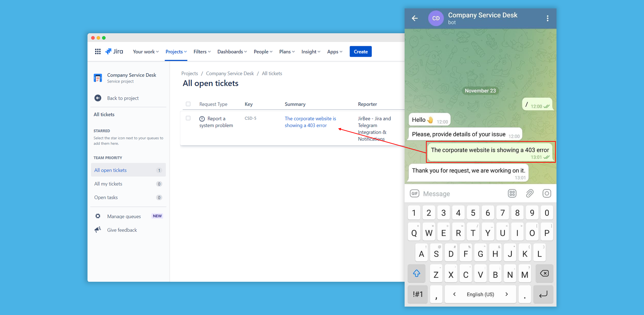Click the All tickets breadcrumb link
Image resolution: width=644 pixels, height=315 pixels.
click(272, 73)
